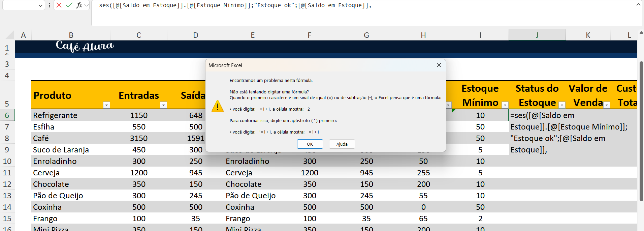644x231 pixels.
Task: Collapse the formula bar with the chevron
Action: [x=638, y=5]
